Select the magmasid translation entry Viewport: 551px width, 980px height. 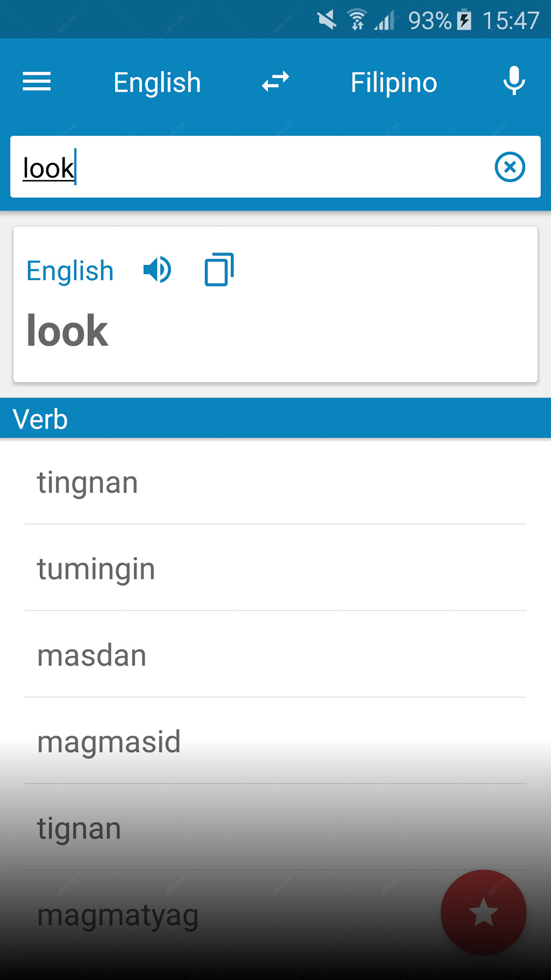tap(275, 741)
